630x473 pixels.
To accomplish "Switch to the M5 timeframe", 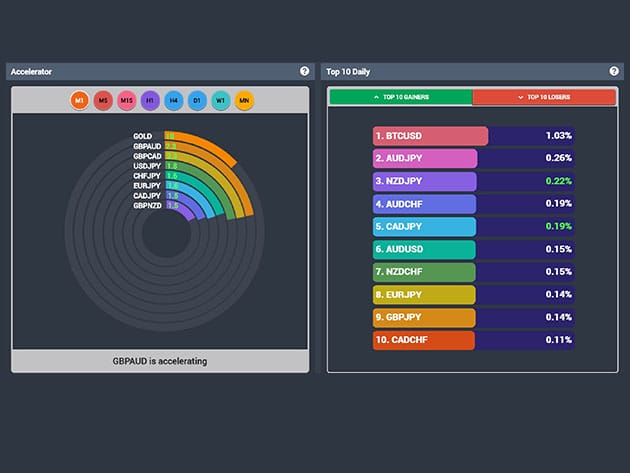I will coord(103,100).
